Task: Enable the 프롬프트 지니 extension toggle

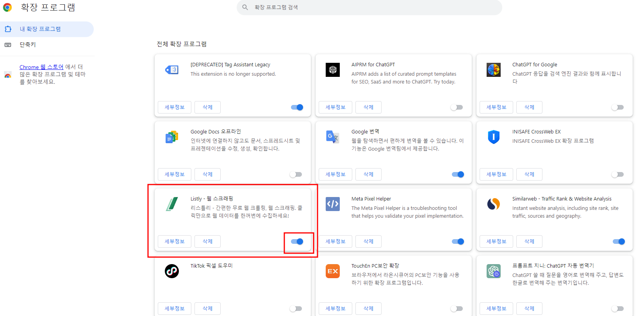Action: click(x=617, y=309)
